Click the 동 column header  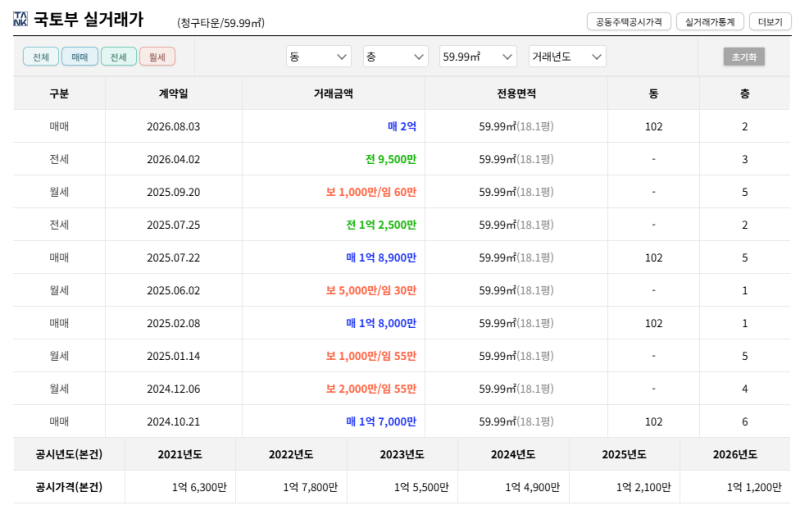click(654, 93)
